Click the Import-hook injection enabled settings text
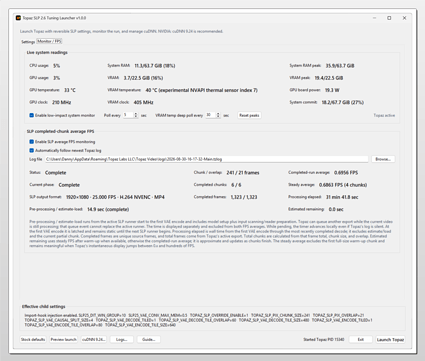 tap(198, 320)
